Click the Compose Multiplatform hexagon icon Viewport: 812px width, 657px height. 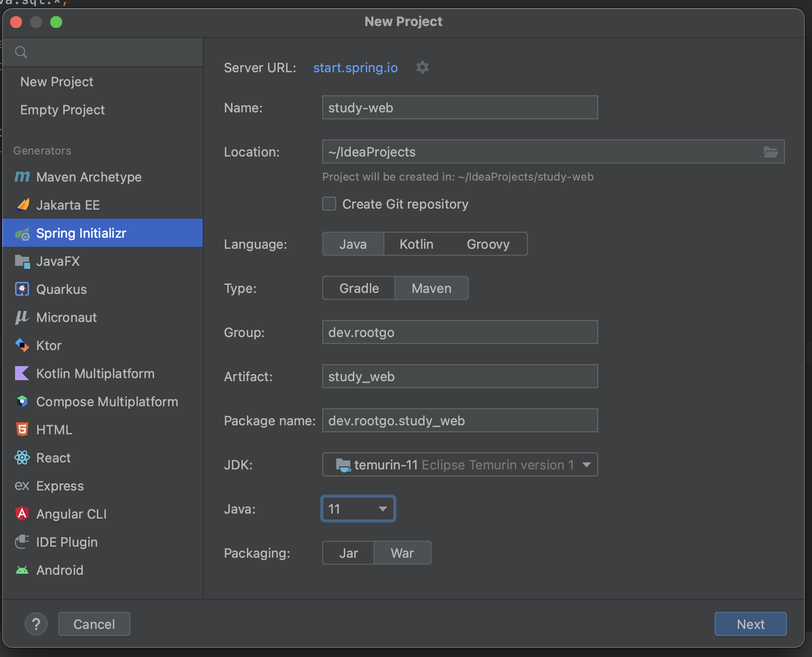[x=22, y=401]
